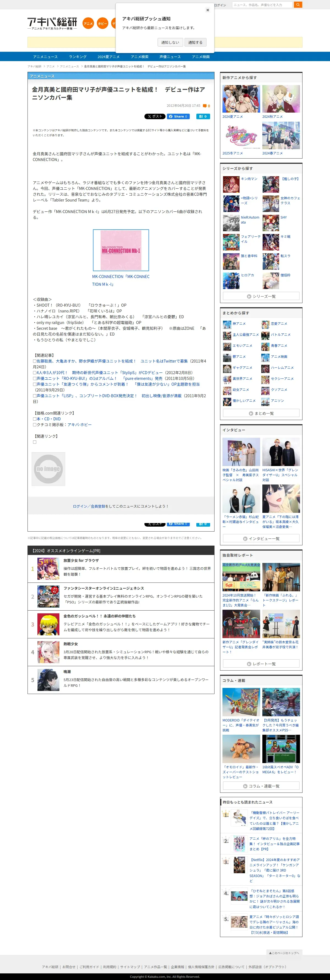Open the サイトマップ footer link
The height and width of the screenshot is (980, 330).
tap(130, 967)
